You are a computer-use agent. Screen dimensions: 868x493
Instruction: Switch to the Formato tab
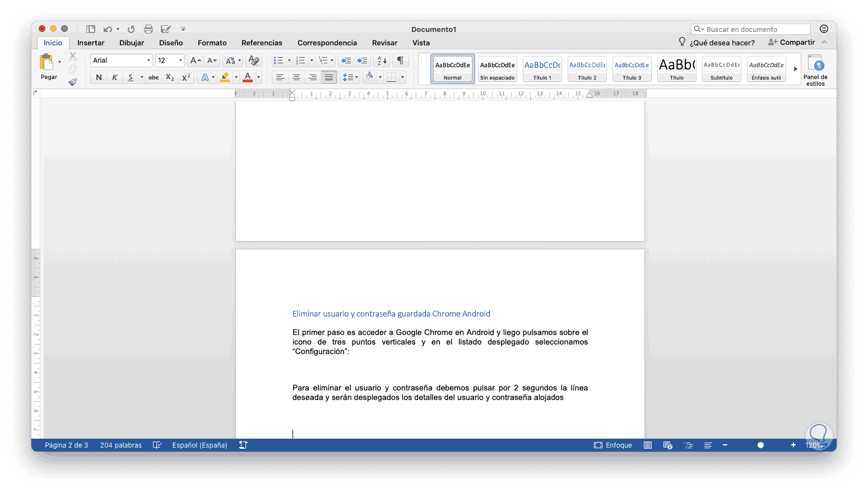point(212,43)
